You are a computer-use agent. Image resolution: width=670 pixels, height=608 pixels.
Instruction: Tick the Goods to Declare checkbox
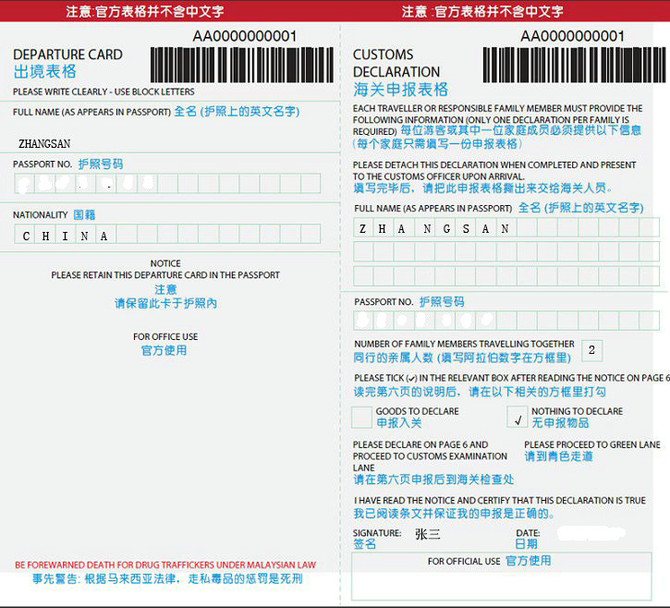point(361,417)
